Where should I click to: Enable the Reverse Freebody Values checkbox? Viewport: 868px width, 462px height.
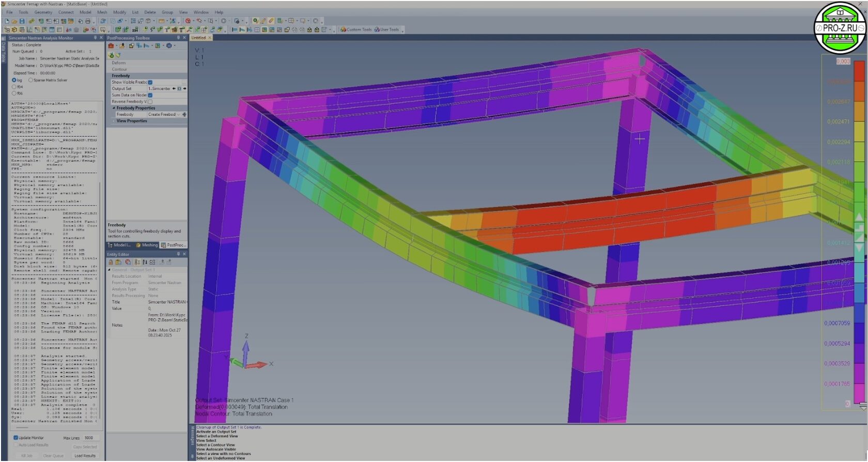150,102
